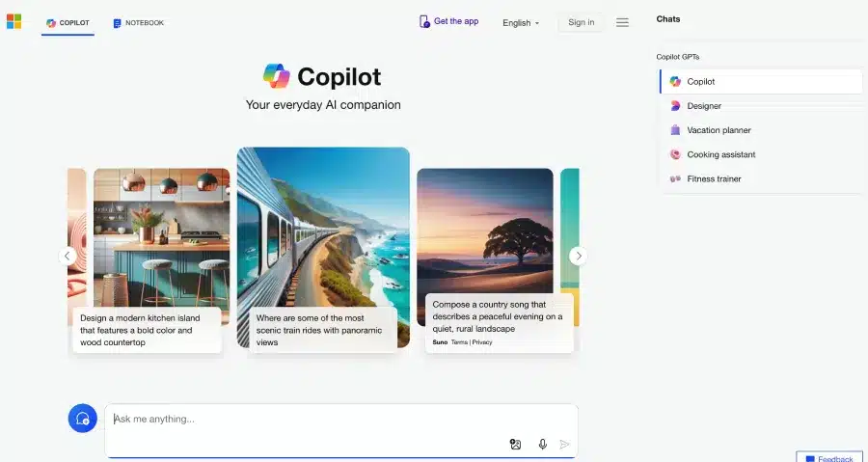This screenshot has height=462, width=868.
Task: Select the Fitness trainer GPT
Action: [x=761, y=178]
